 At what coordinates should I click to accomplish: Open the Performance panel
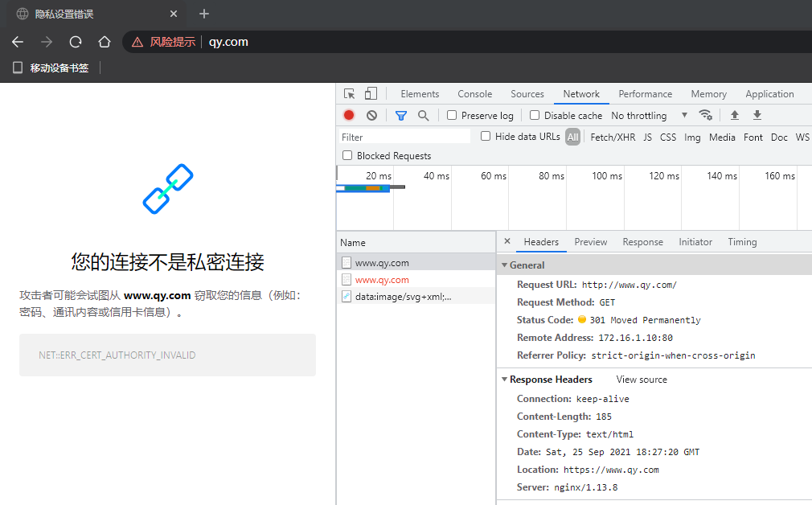[646, 94]
